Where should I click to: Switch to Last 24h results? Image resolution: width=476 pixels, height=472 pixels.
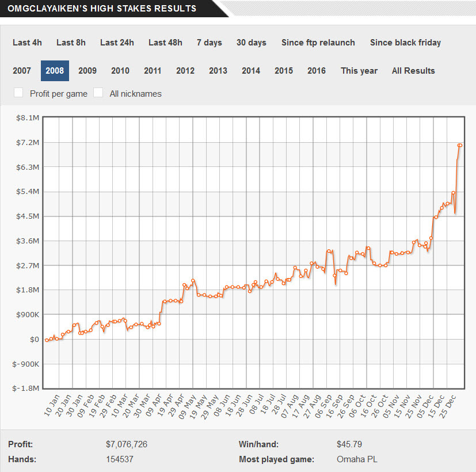(117, 43)
